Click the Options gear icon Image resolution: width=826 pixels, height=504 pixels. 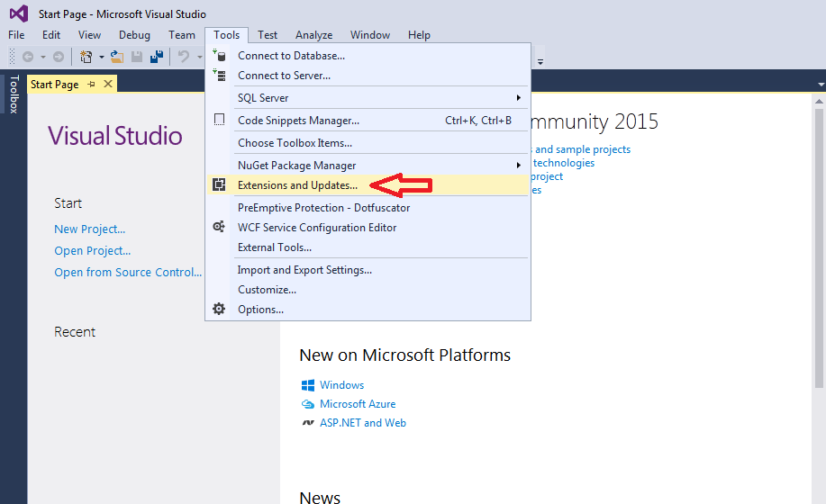point(219,309)
